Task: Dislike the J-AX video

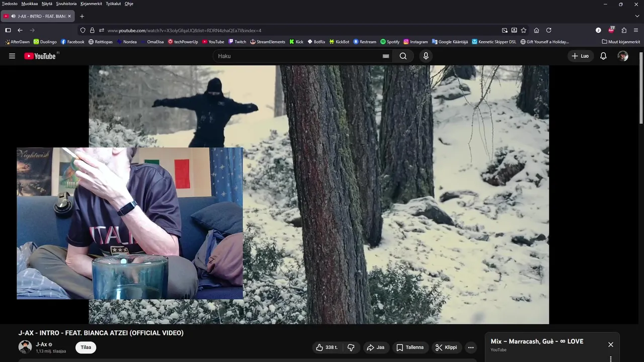Action: (x=351, y=347)
